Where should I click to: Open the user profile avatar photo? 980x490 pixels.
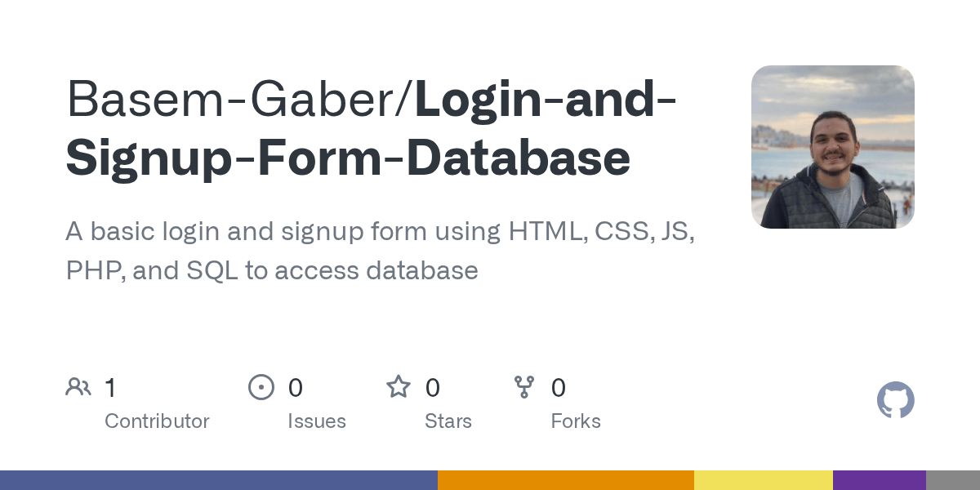(832, 147)
